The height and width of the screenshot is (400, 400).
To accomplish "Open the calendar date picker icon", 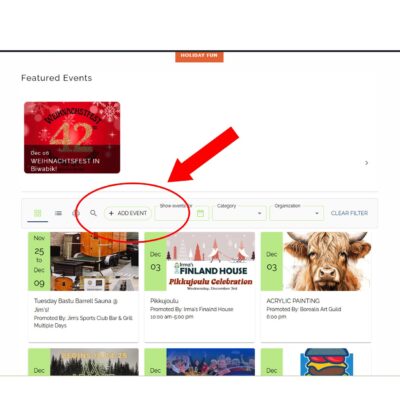I will coord(200,213).
